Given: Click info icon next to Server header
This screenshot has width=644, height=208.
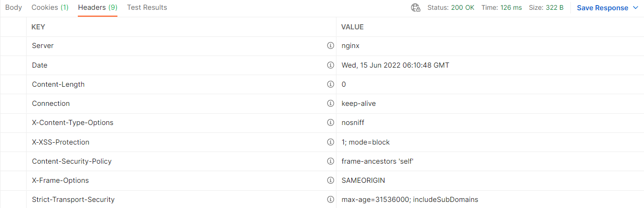Looking at the screenshot, I should (x=330, y=46).
